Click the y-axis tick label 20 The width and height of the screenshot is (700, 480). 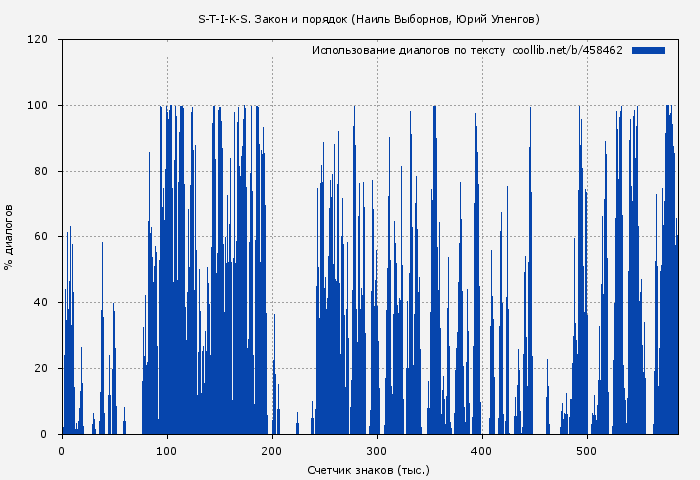(x=42, y=368)
